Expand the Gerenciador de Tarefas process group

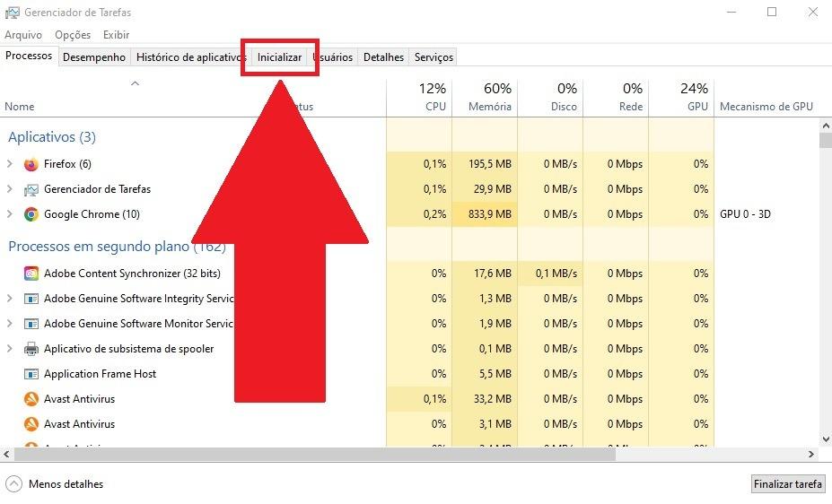(10, 188)
